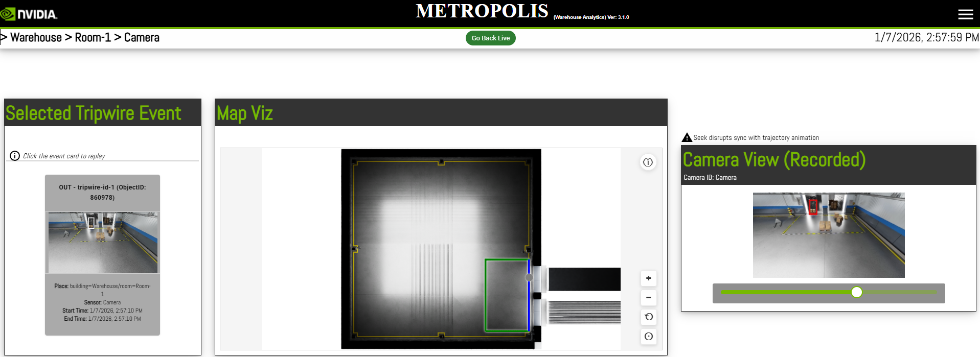
Task: Open the hamburger menu in the header
Action: (x=965, y=14)
